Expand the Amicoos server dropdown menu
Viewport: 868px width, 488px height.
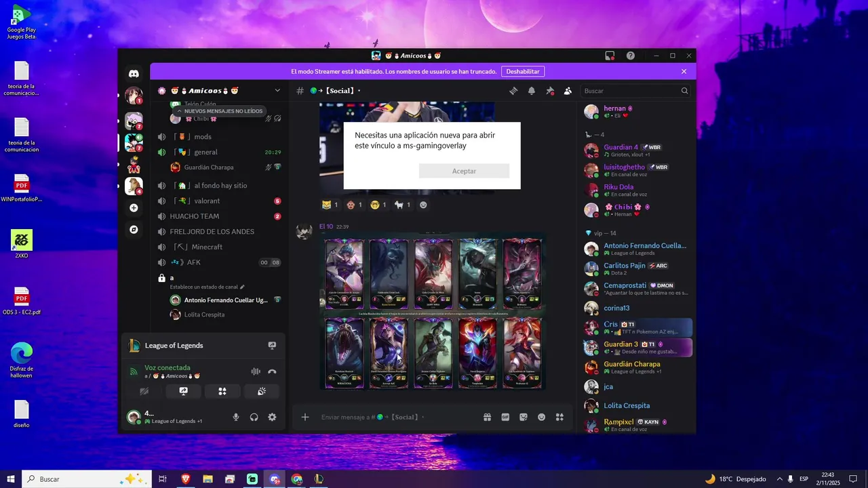277,91
